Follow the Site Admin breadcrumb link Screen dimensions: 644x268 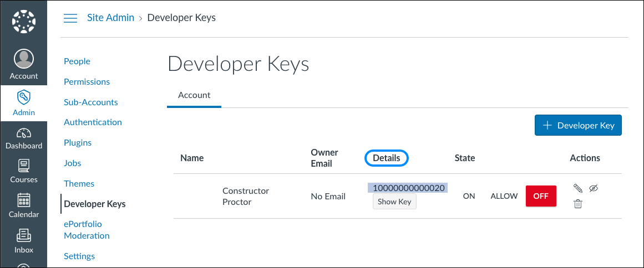110,18
